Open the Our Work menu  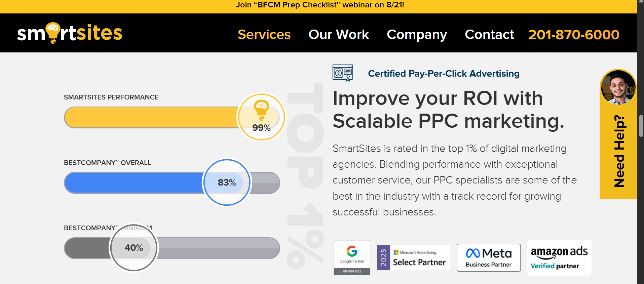tap(339, 35)
